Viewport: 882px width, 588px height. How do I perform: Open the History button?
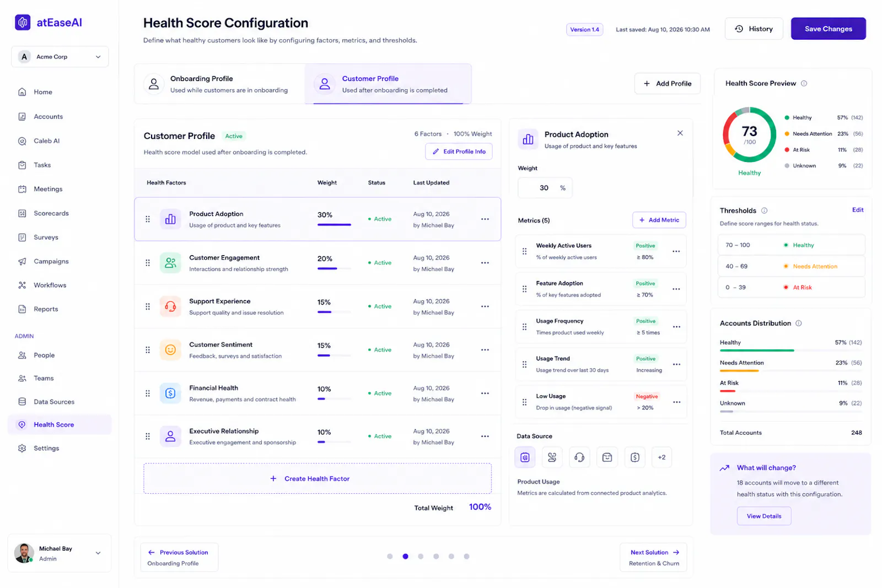click(x=754, y=29)
